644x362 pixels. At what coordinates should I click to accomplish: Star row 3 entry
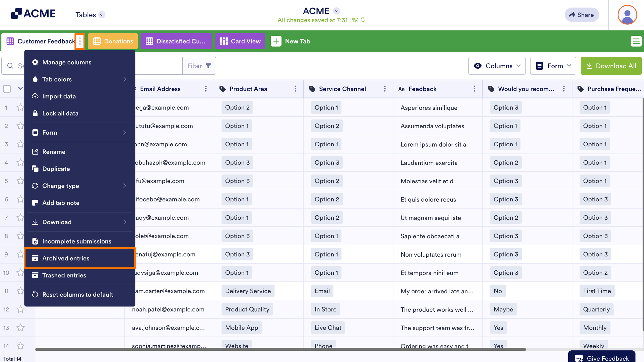point(20,144)
